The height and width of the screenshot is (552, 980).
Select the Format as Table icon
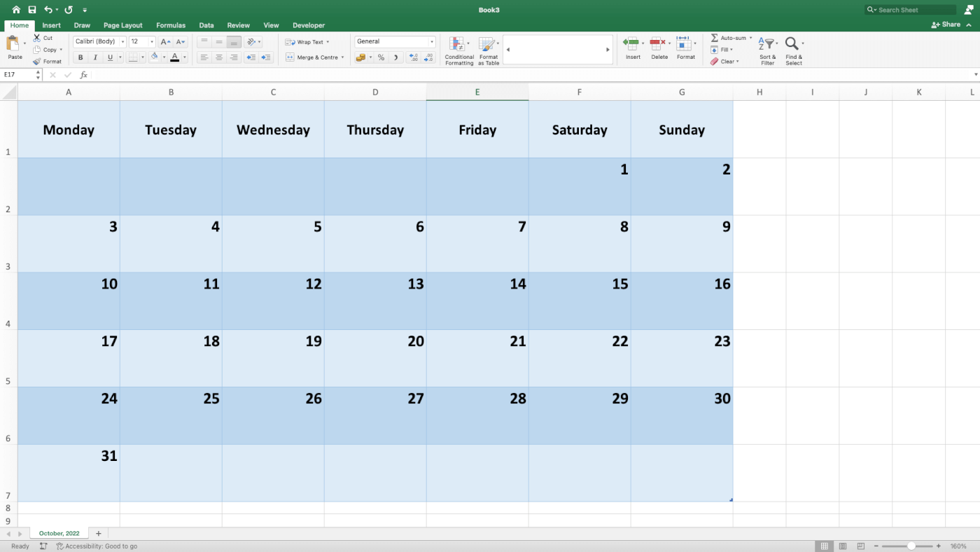[488, 49]
